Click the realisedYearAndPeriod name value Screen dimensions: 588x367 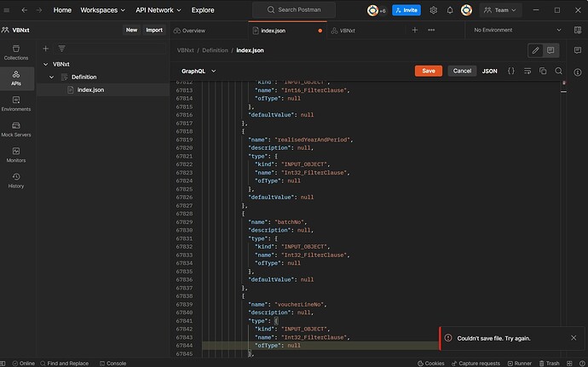coord(314,140)
